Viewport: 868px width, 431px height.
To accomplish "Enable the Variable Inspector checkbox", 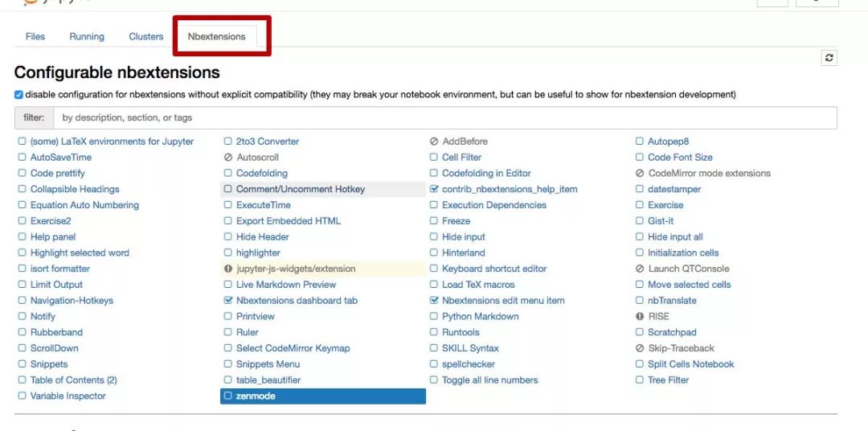I will [x=23, y=396].
